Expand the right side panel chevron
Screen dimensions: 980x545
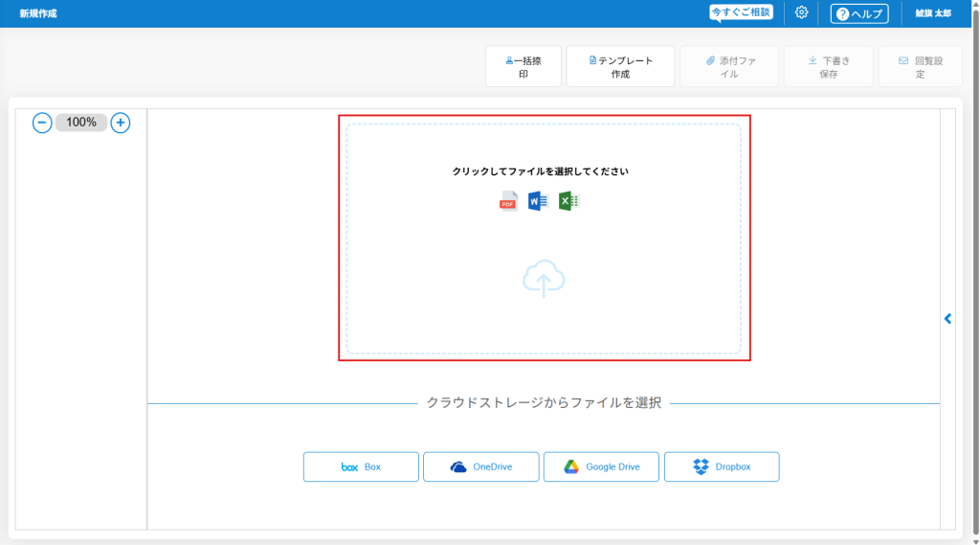tap(947, 319)
